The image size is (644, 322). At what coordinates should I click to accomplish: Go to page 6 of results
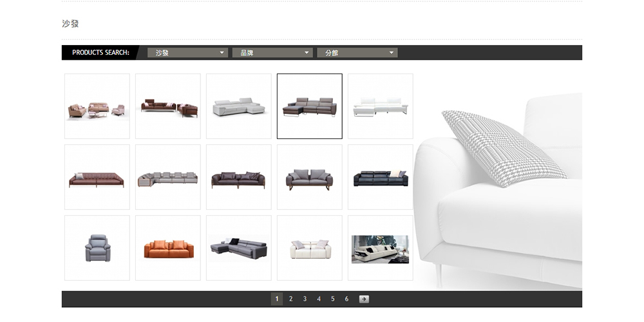pos(346,299)
